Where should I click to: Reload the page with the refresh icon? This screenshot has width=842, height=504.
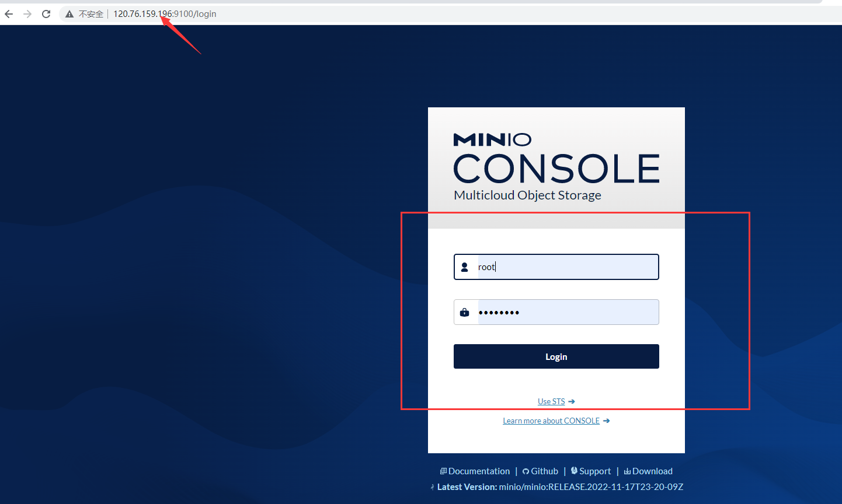46,14
